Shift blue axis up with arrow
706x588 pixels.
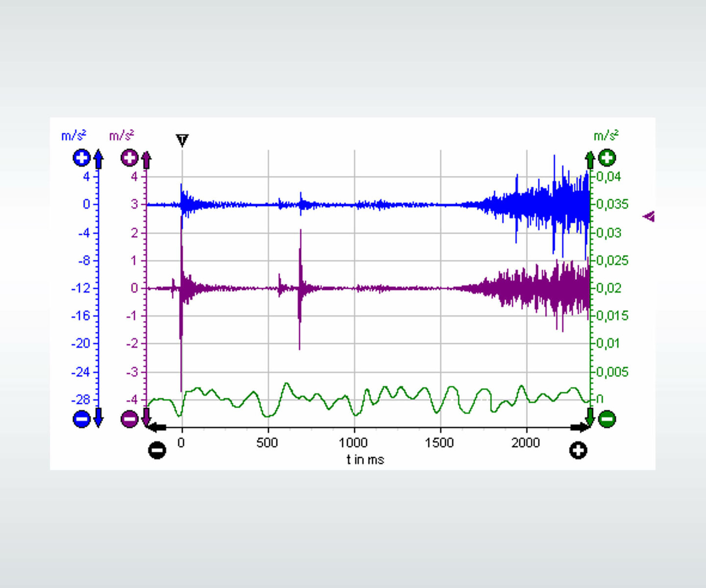click(98, 159)
